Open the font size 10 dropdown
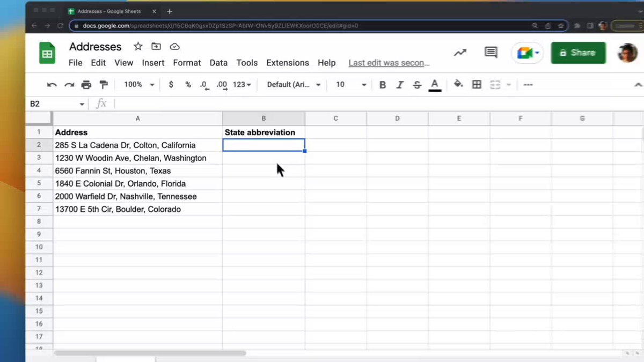This screenshot has height=362, width=644. pos(351,85)
